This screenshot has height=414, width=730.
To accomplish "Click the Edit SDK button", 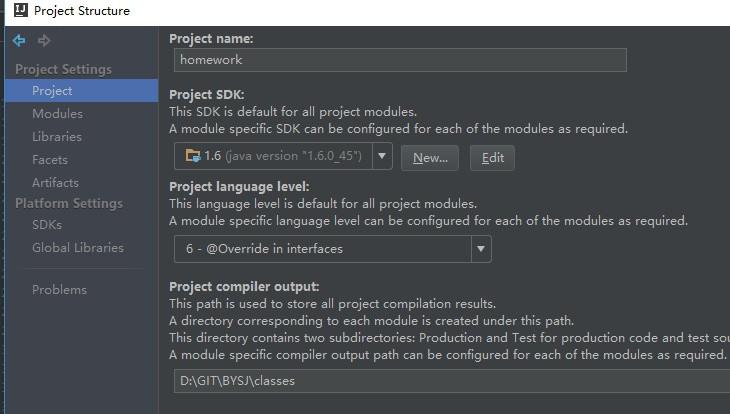I will coord(493,158).
